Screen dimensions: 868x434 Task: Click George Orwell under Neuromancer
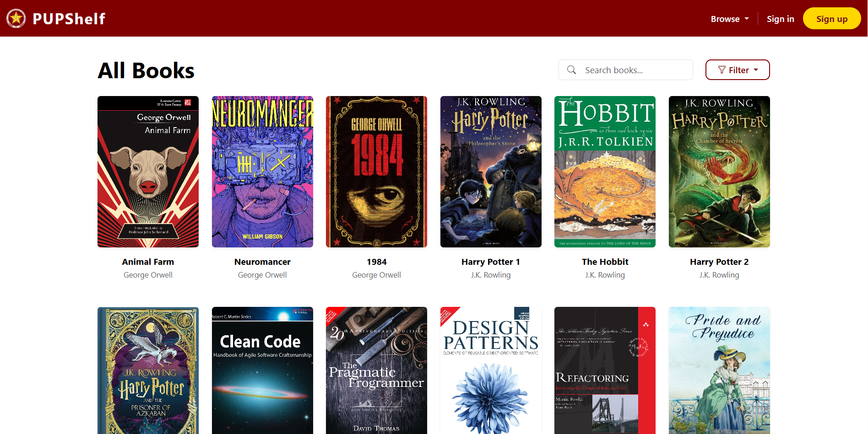coord(262,275)
